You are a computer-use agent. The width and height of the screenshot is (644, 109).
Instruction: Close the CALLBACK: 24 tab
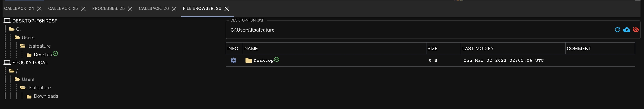tap(39, 9)
